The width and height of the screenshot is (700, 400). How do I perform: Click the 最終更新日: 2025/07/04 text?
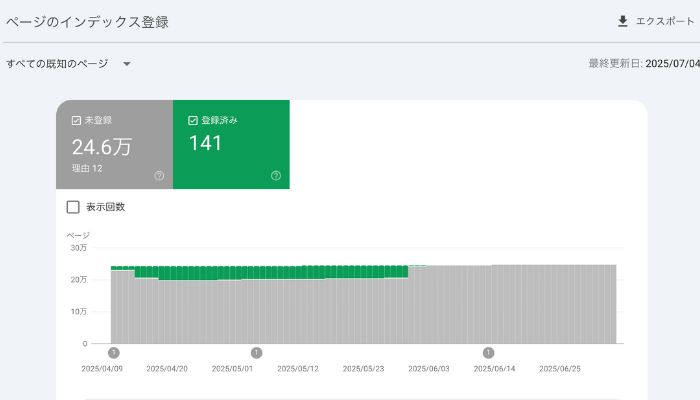point(644,63)
